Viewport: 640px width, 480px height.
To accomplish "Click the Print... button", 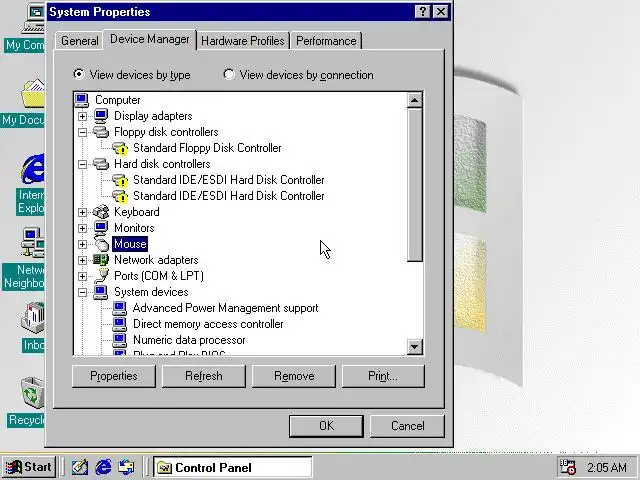I will pyautogui.click(x=383, y=376).
